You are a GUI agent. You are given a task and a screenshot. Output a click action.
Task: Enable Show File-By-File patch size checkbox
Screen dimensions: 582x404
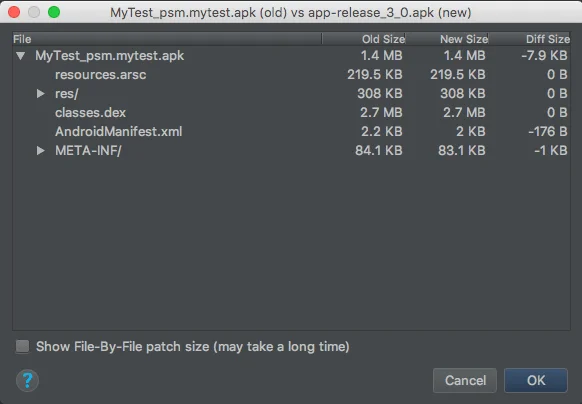[22, 346]
